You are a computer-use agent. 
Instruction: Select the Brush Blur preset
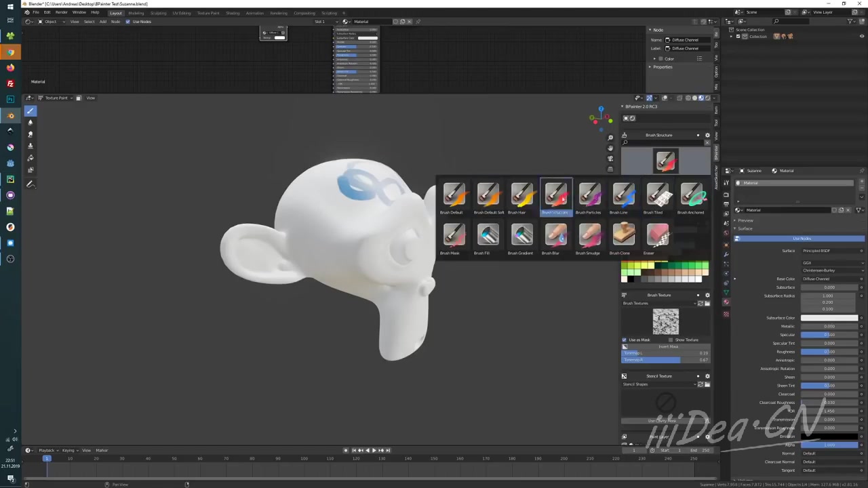[555, 239]
